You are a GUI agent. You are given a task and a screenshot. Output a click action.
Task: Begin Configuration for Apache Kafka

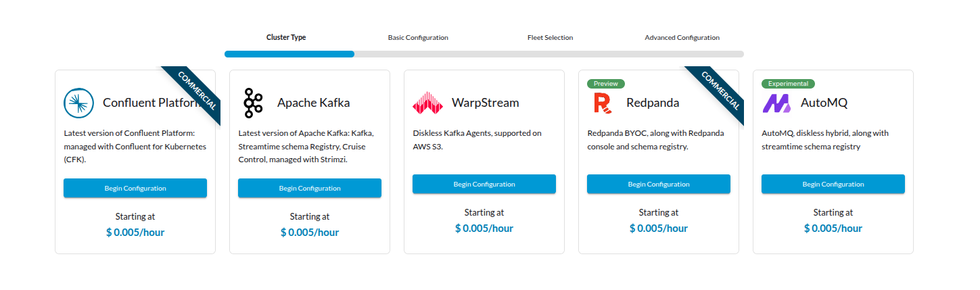(310, 188)
